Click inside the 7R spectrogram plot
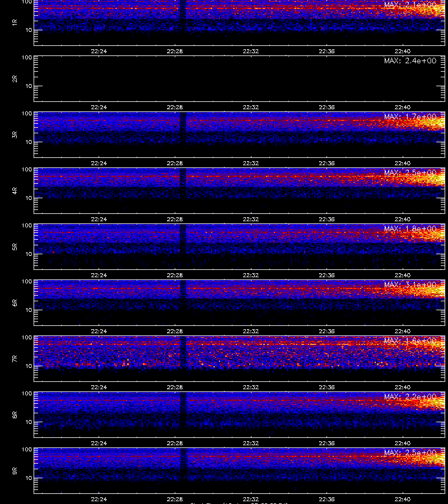 [240, 359]
